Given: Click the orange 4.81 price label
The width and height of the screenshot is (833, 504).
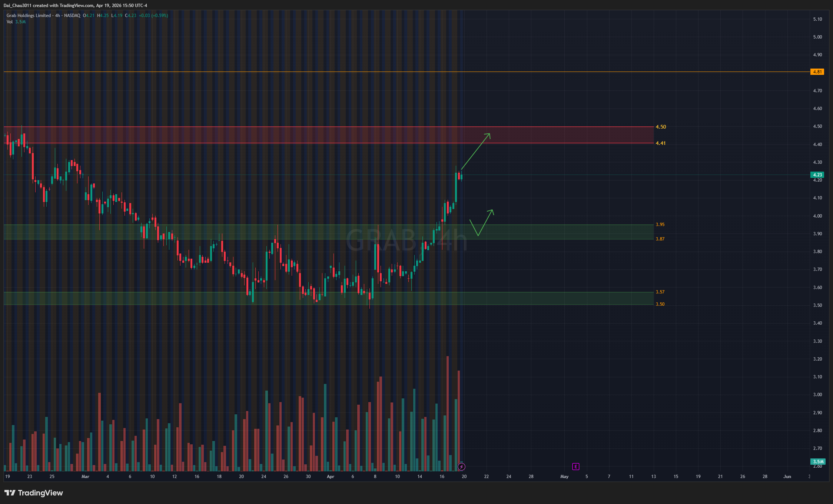Looking at the screenshot, I should tap(817, 72).
